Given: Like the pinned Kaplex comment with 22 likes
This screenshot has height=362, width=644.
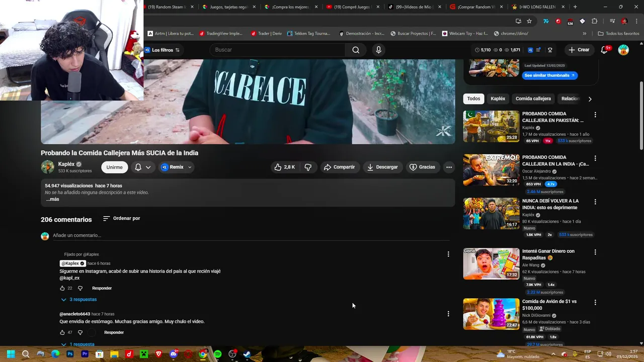Looking at the screenshot, I should [62, 288].
